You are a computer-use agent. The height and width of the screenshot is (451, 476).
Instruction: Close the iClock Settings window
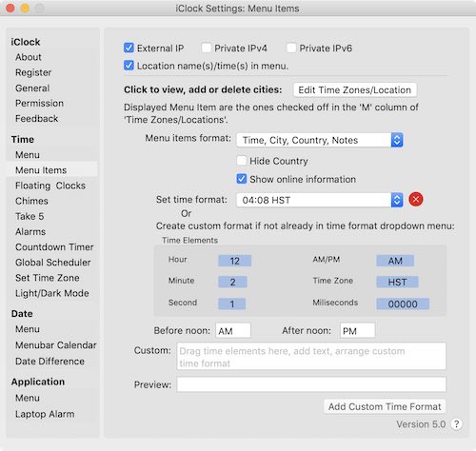point(10,9)
